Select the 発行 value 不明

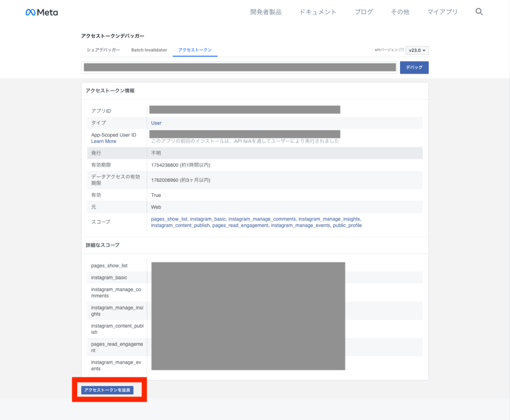pyautogui.click(x=156, y=153)
